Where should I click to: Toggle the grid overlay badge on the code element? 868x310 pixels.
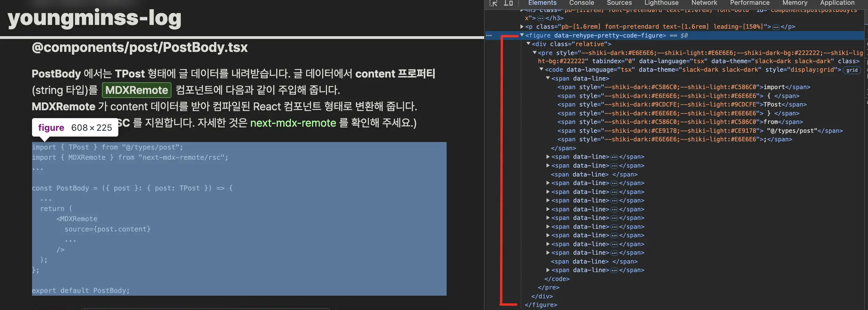click(x=852, y=70)
